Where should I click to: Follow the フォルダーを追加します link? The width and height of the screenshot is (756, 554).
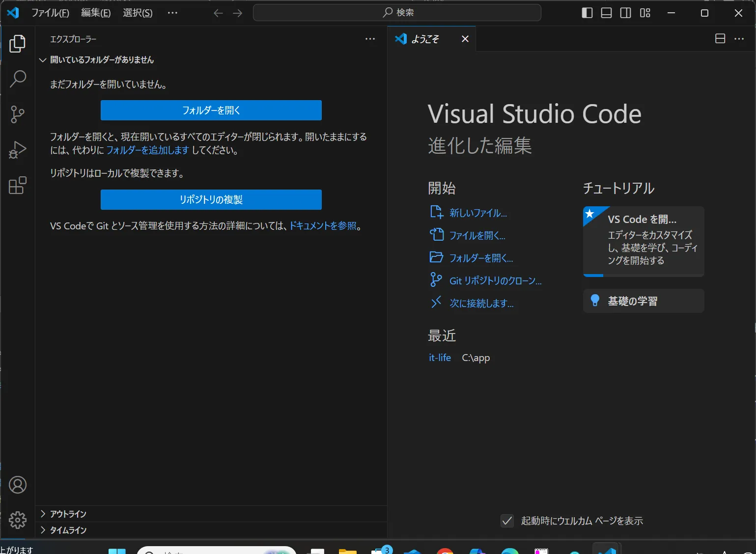pyautogui.click(x=147, y=150)
